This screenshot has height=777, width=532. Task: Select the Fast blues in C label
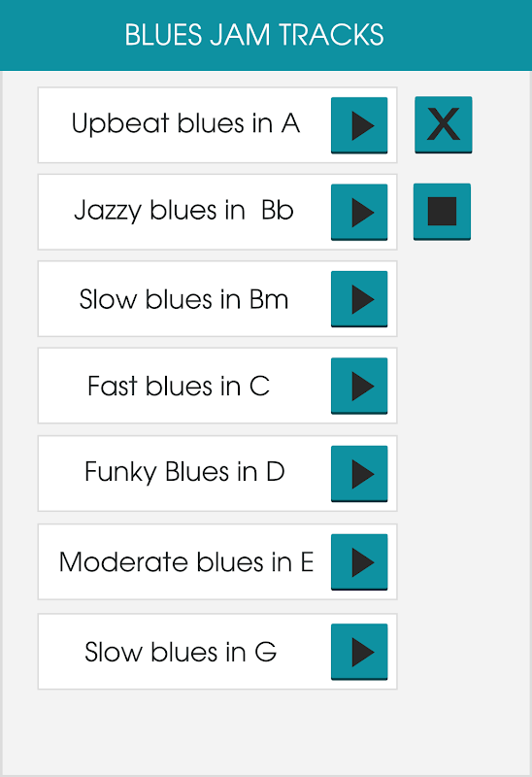179,386
